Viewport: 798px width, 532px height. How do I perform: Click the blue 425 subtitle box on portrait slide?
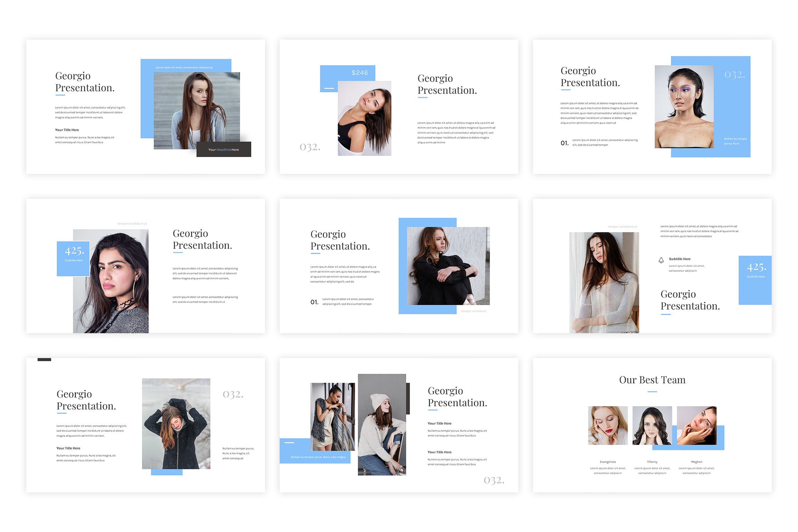pos(73,258)
